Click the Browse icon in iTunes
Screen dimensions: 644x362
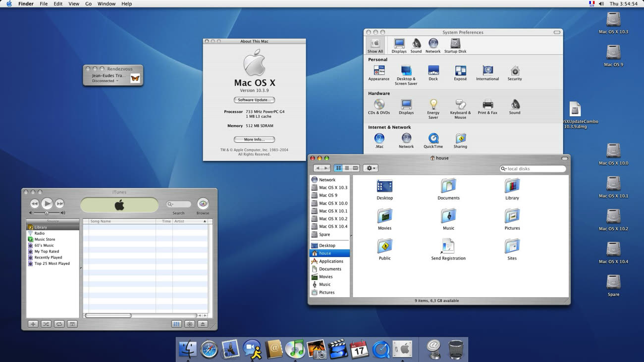tap(203, 204)
